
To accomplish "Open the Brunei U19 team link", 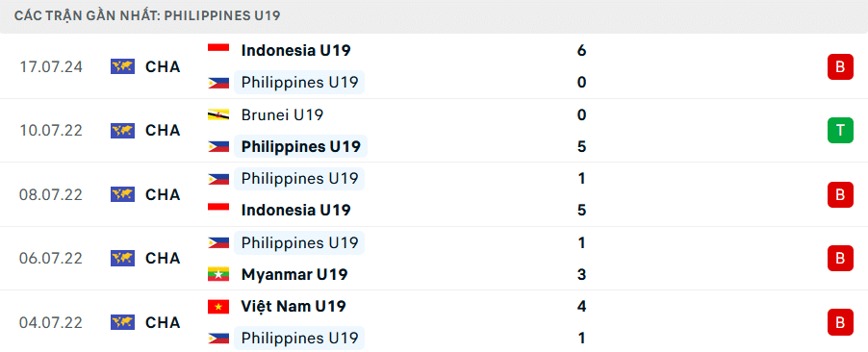I will [282, 115].
